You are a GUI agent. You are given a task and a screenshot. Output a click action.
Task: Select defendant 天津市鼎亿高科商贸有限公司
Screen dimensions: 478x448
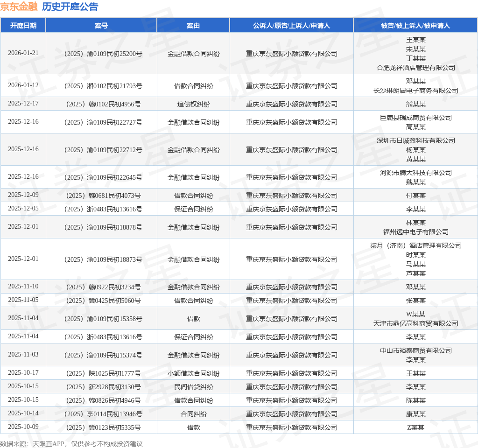point(415,323)
